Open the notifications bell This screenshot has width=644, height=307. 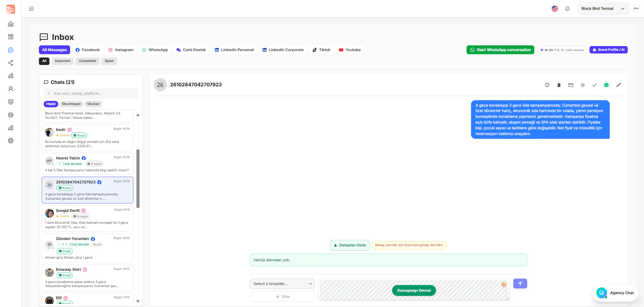(x=567, y=9)
